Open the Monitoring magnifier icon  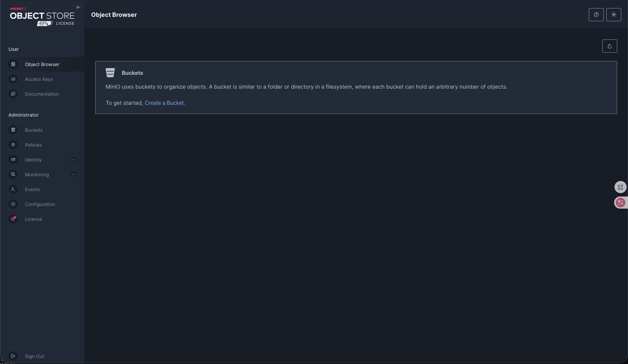(x=13, y=175)
